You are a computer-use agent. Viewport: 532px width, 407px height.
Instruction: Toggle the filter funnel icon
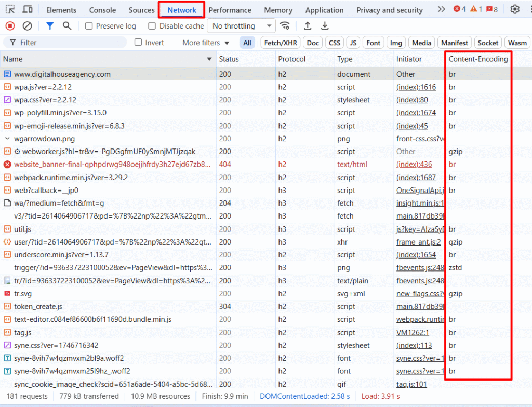pos(50,26)
